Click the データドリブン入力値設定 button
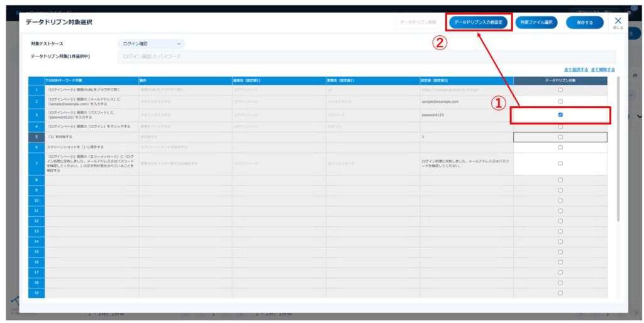Viewport: 644px width, 323px height. (x=479, y=23)
